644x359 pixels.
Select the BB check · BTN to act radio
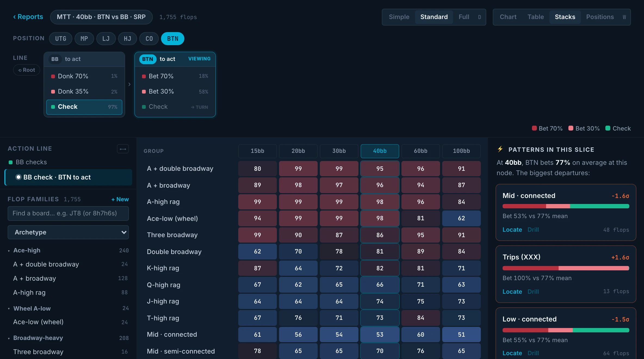click(18, 177)
